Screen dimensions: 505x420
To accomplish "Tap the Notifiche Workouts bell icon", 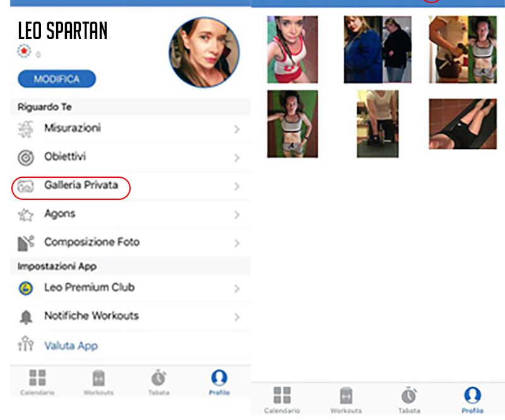I will click(26, 317).
